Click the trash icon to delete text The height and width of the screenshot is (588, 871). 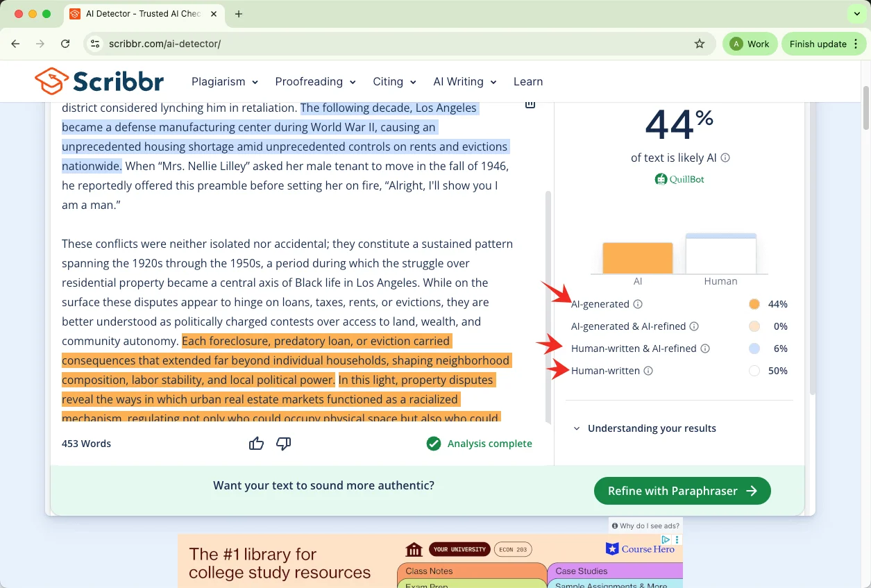pos(530,104)
